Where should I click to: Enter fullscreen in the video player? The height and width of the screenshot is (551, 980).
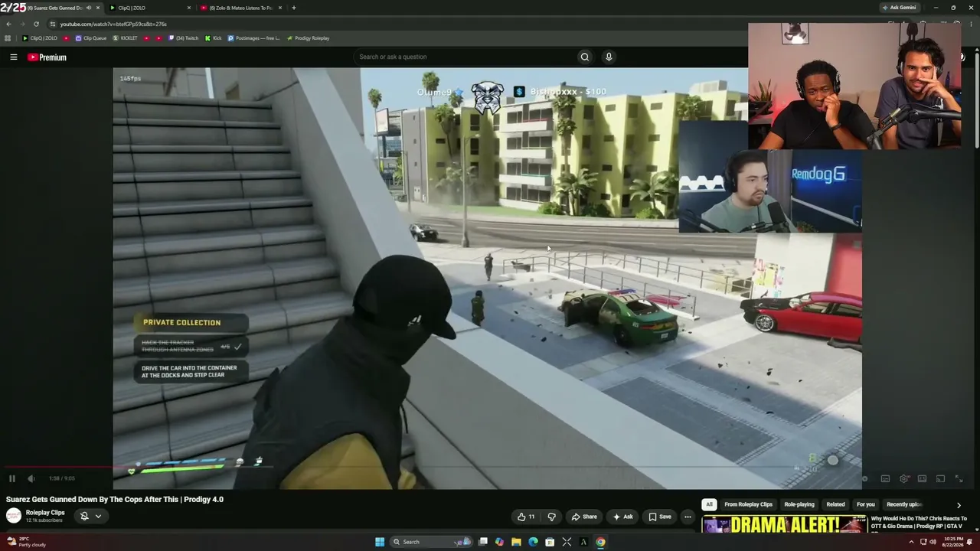pos(959,479)
